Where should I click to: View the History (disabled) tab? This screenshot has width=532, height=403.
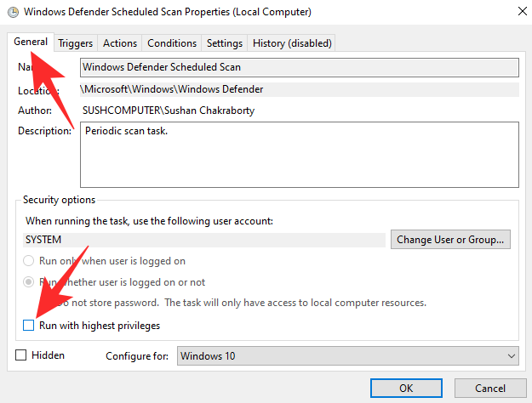[292, 43]
